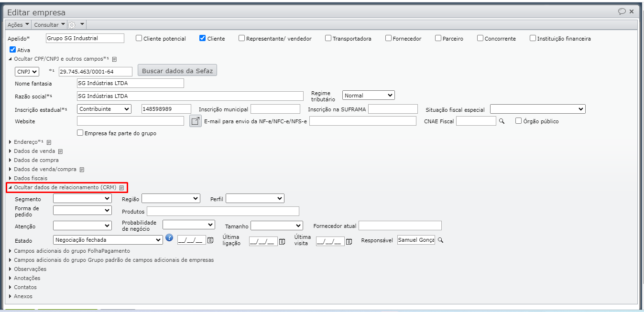Open the Contribuinte inscrição estadual dropdown

click(x=104, y=109)
